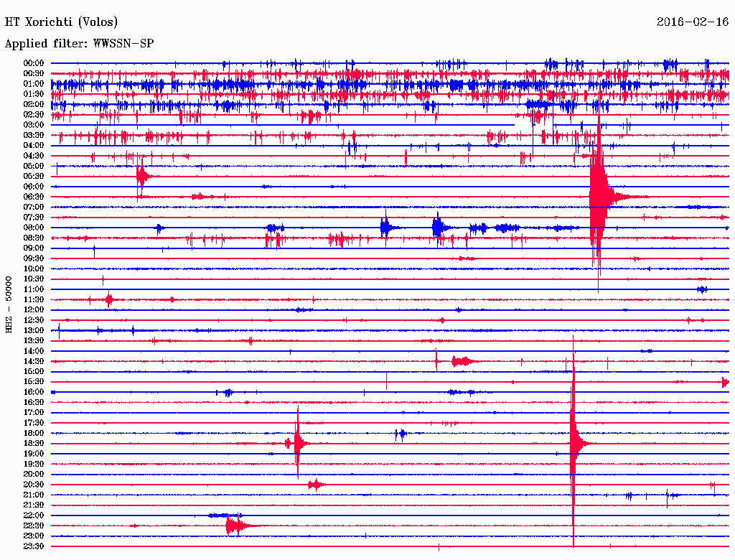Screen dimensions: 735x560
Task: Click the 18:30 time label
Action: pyautogui.click(x=34, y=443)
